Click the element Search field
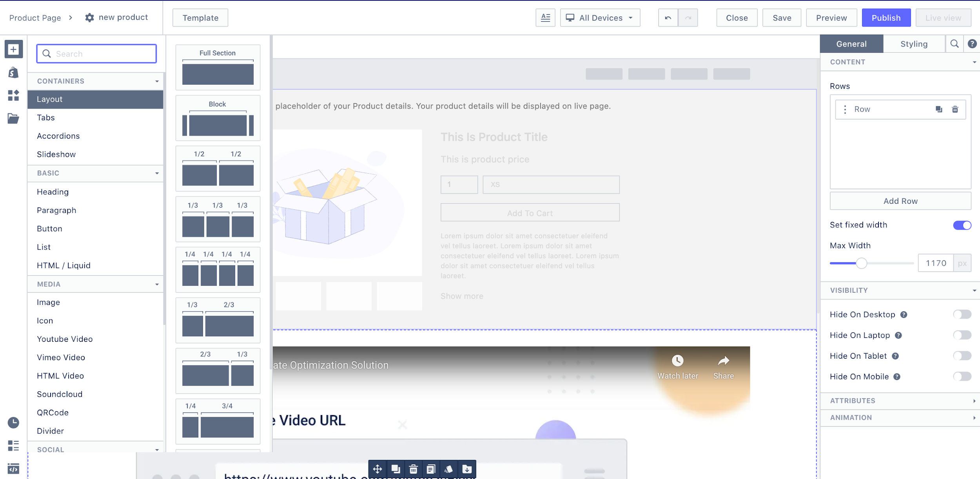Screen dimensions: 980x479 (96, 54)
